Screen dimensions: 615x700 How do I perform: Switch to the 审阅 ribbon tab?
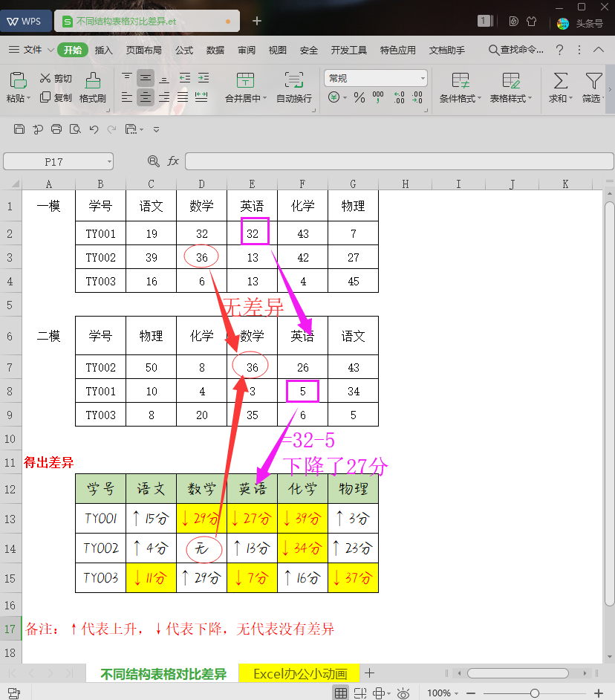pyautogui.click(x=247, y=50)
